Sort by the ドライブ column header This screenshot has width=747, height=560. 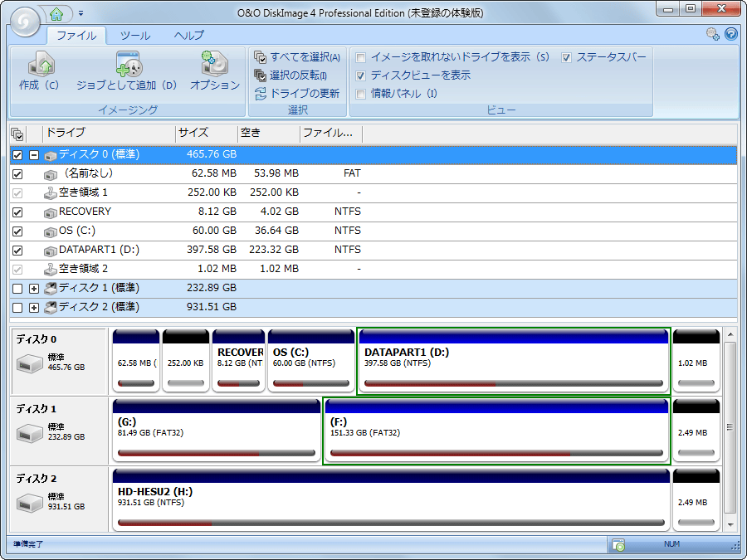click(110, 134)
